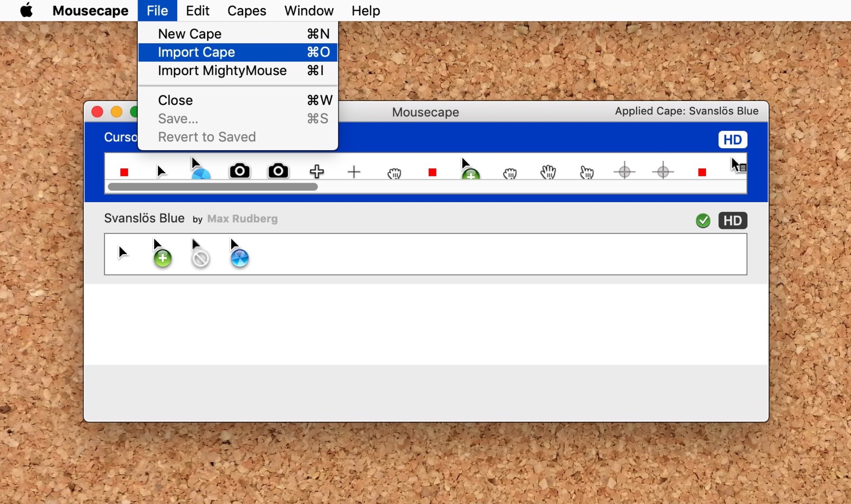The height and width of the screenshot is (504, 851).
Task: Open the Window menu
Action: (x=308, y=11)
